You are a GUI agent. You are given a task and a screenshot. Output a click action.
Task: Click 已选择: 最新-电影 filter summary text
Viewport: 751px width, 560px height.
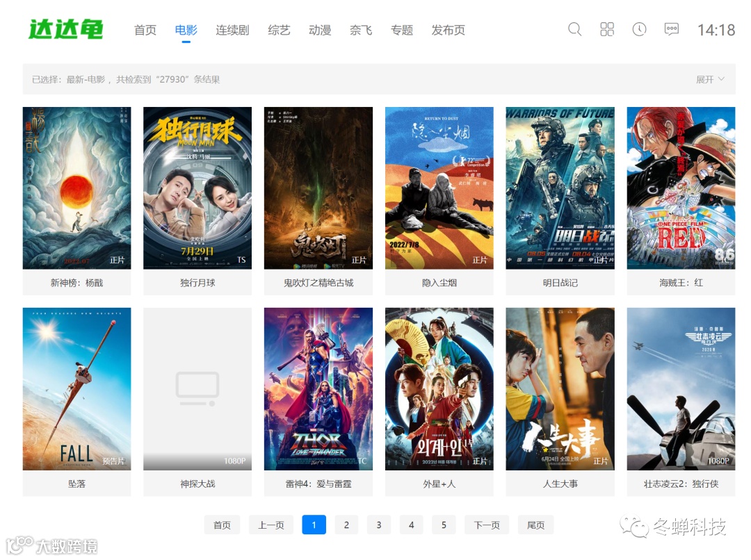click(68, 79)
